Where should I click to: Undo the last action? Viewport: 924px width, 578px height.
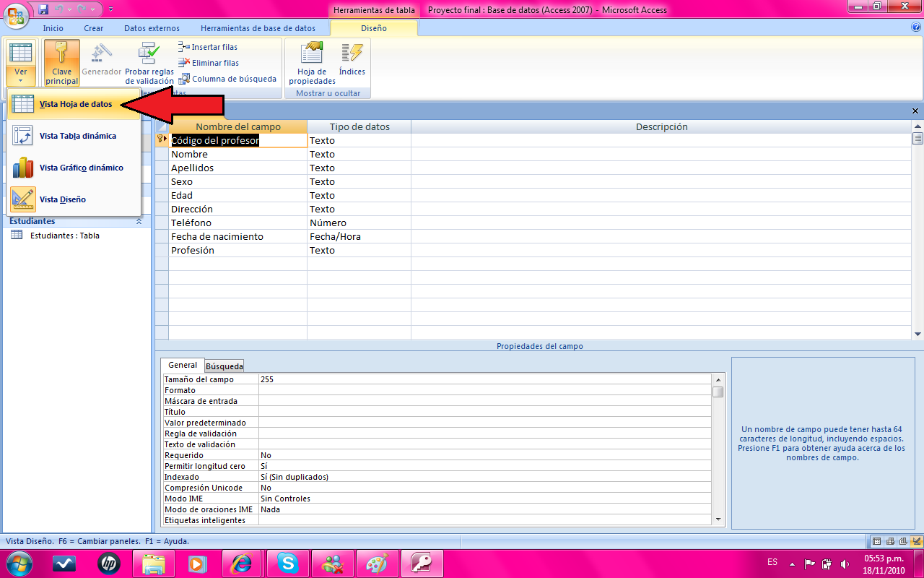tap(60, 9)
